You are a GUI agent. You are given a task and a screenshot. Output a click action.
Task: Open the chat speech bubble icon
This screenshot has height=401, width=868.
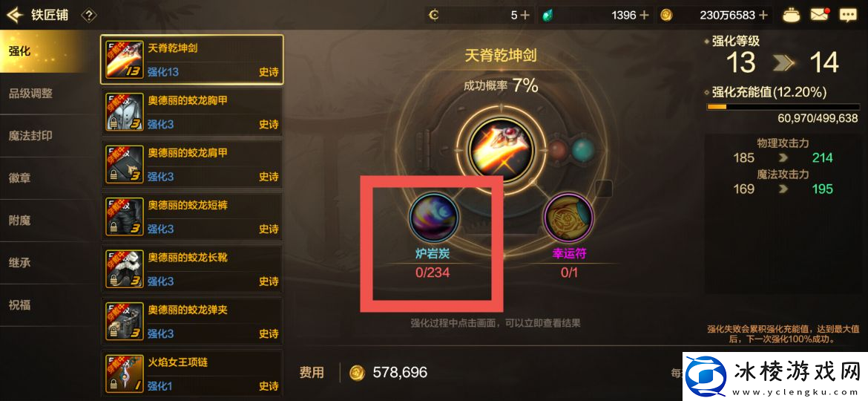(x=848, y=15)
